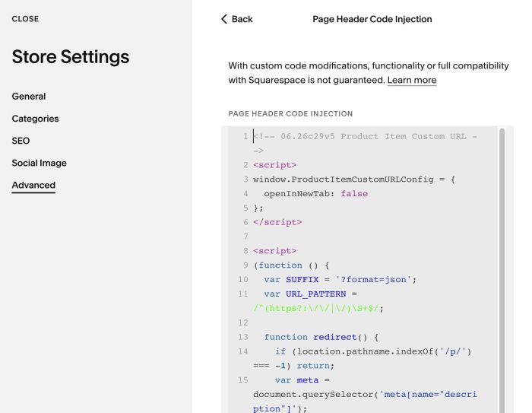Open the General settings section

tap(29, 96)
